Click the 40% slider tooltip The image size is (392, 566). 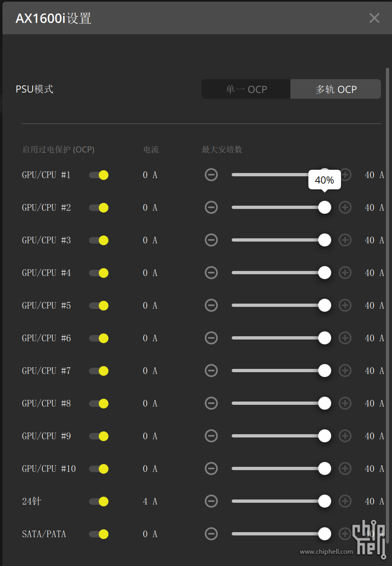325,180
